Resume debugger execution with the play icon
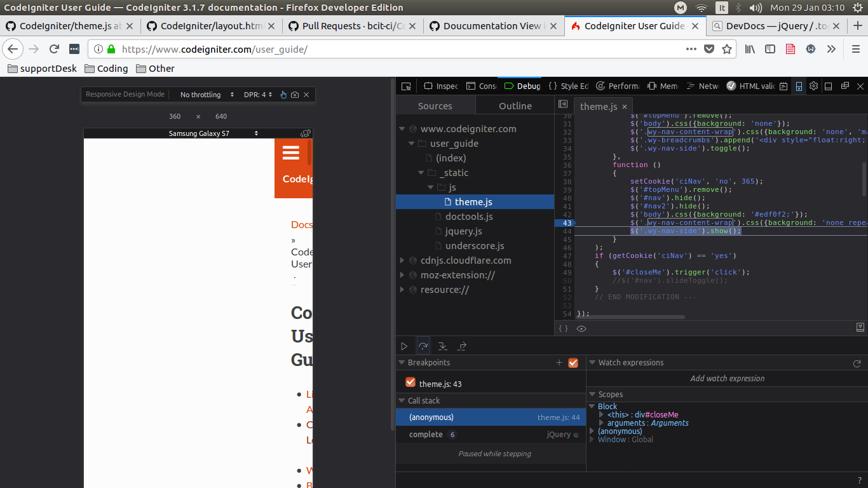The image size is (868, 488). pyautogui.click(x=404, y=346)
